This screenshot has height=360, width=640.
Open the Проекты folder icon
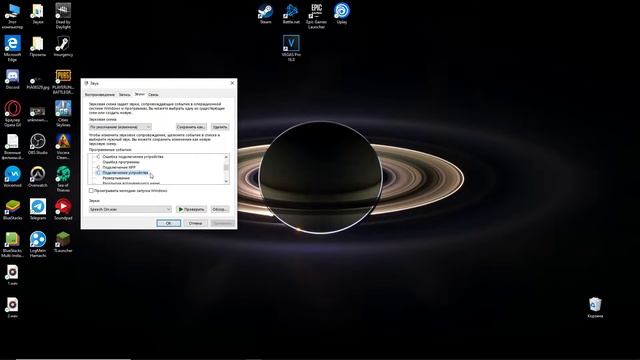tap(38, 47)
